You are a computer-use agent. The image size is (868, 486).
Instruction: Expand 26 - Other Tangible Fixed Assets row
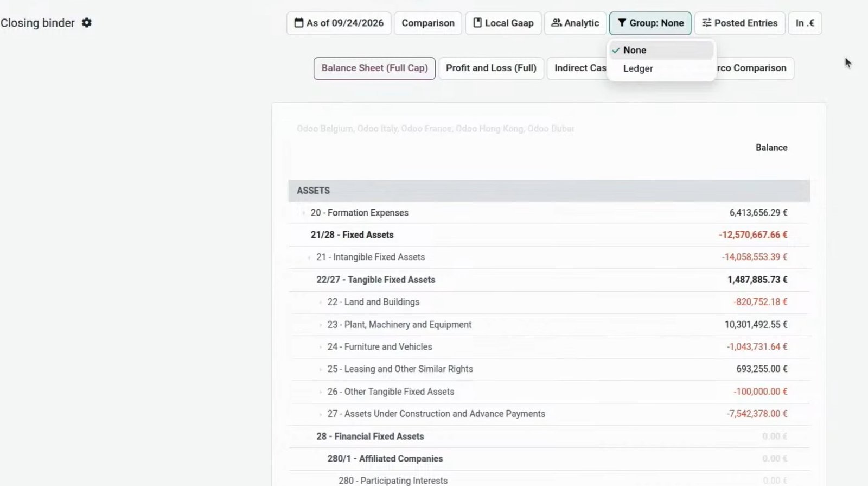(x=320, y=392)
